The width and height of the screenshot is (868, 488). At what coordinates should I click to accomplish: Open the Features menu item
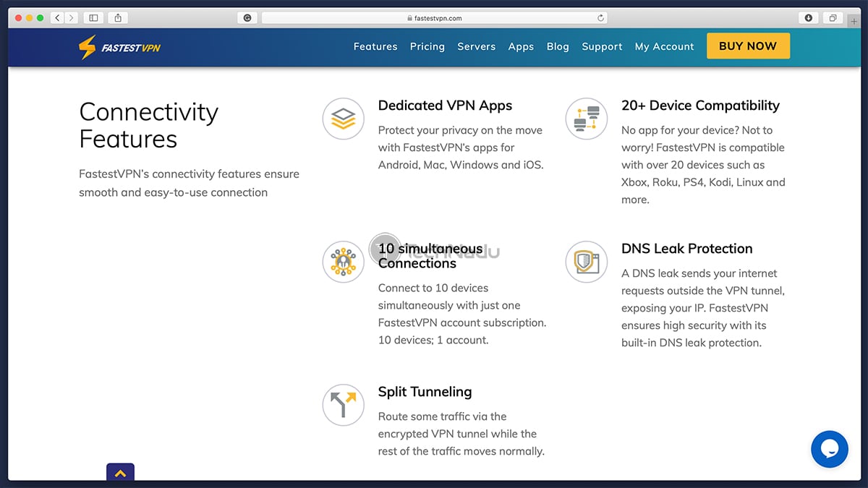tap(375, 46)
